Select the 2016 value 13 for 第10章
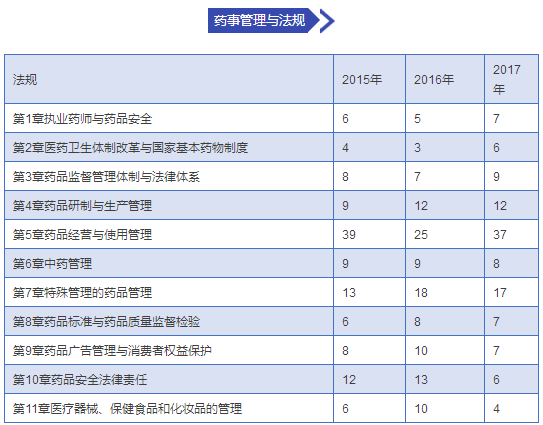The image size is (543, 425). click(x=421, y=380)
